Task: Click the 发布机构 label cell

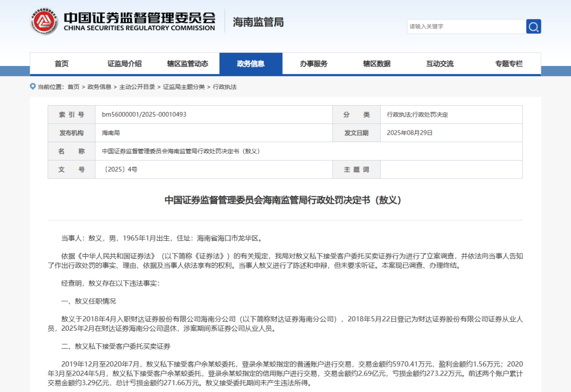Action: [72, 133]
